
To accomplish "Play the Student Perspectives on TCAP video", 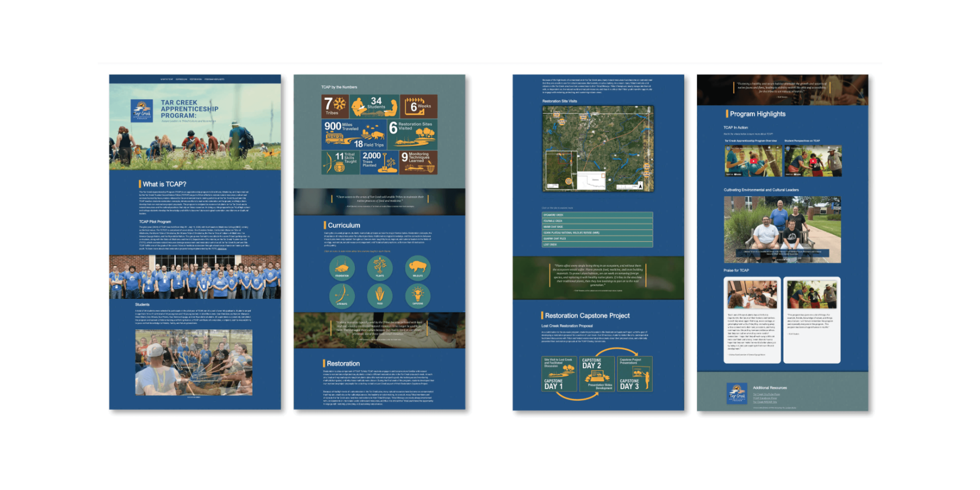I will click(x=813, y=160).
